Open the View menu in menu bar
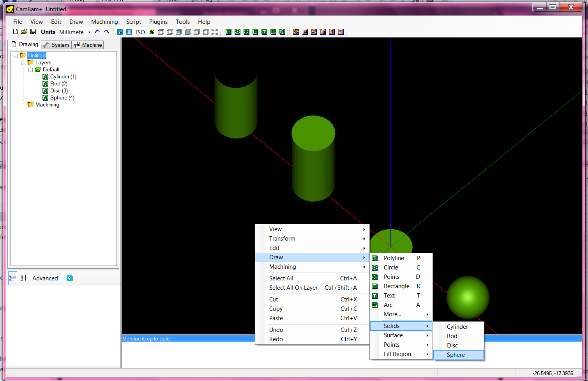Screen dimensions: 588x381 (x=37, y=22)
